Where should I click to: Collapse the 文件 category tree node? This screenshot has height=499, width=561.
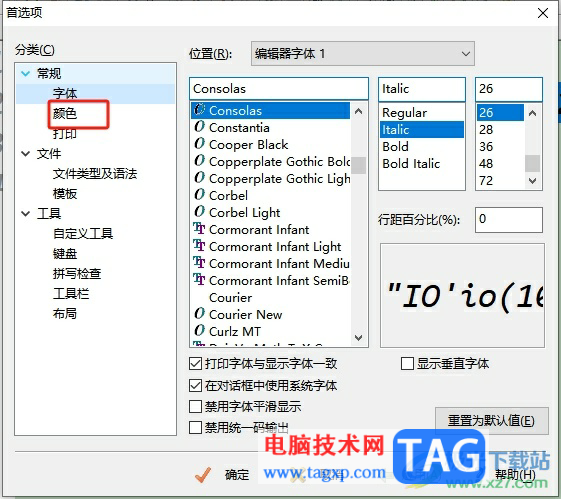pyautogui.click(x=25, y=154)
